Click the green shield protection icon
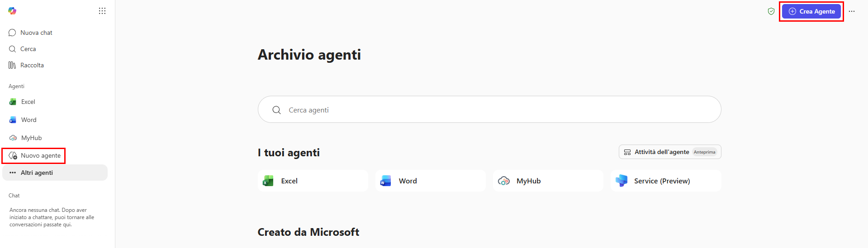 771,11
